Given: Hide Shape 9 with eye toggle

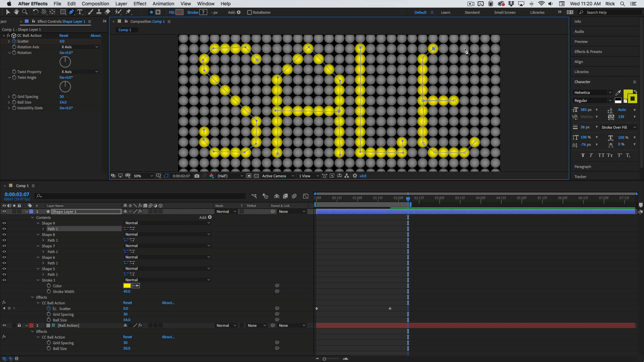Looking at the screenshot, I should [4, 223].
